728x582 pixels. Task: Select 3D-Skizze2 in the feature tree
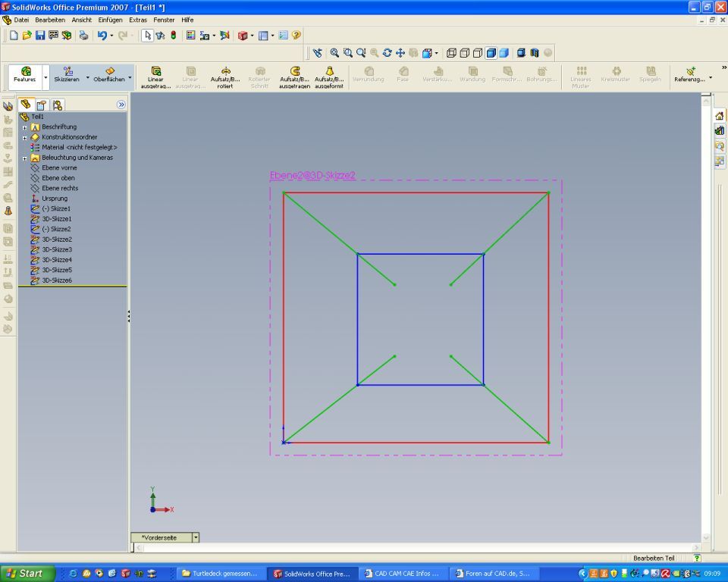pyautogui.click(x=56, y=239)
